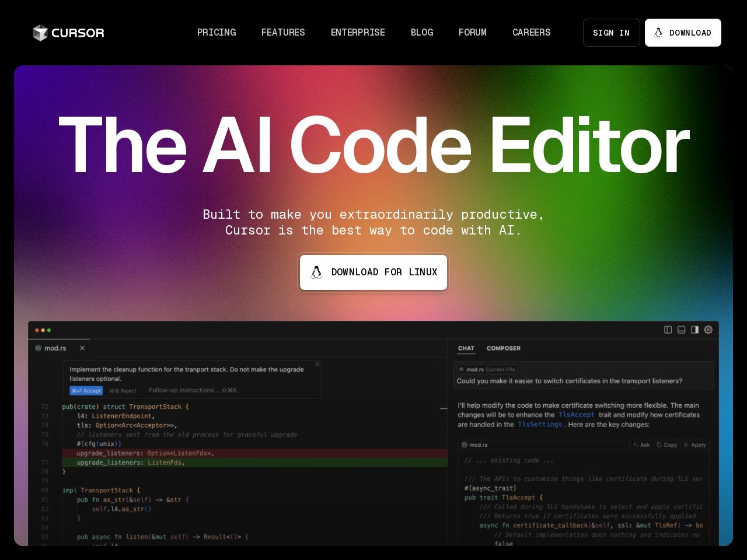The image size is (747, 560).
Task: Accept the suggested inline edit
Action: (86, 391)
